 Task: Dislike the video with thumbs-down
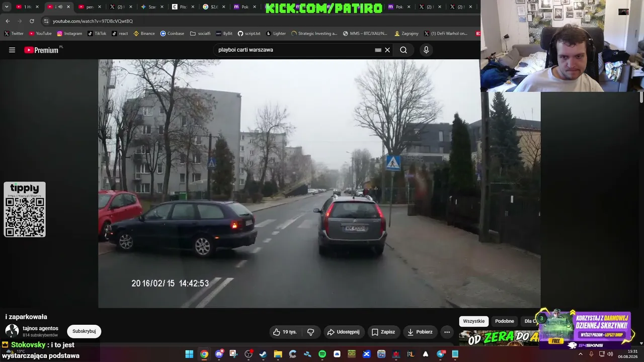click(311, 332)
